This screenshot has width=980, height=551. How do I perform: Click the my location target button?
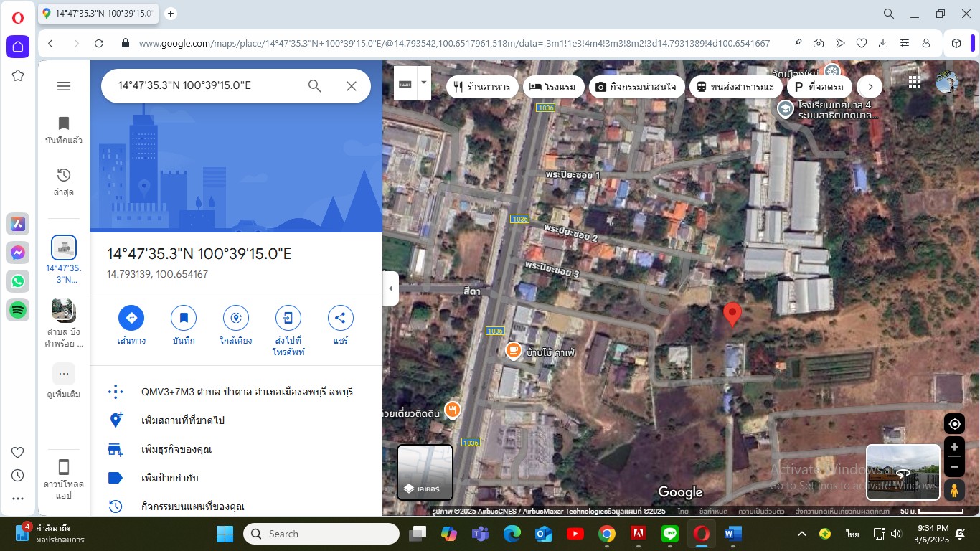tap(953, 423)
